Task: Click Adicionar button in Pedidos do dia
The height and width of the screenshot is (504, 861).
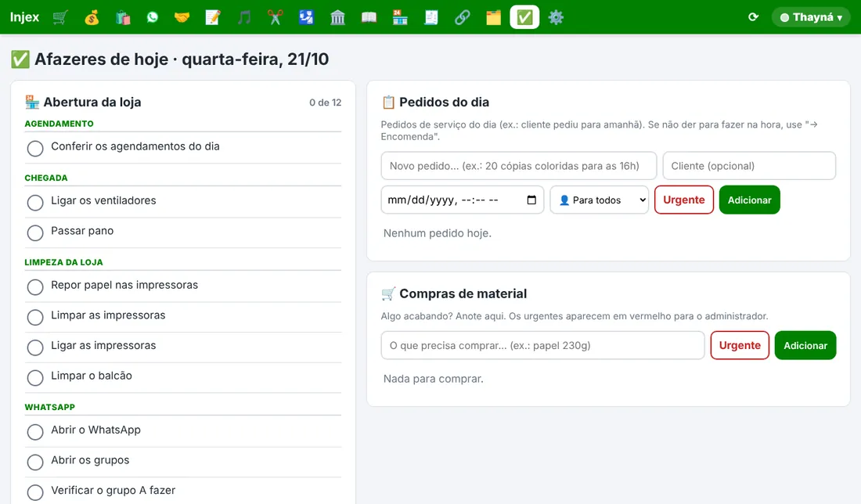Action: (750, 200)
